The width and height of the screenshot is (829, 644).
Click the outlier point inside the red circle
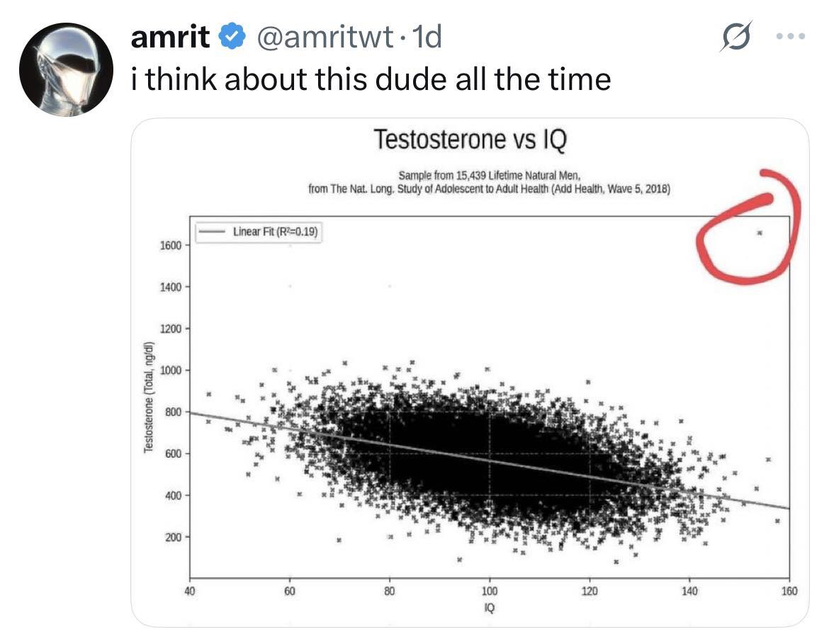[x=760, y=232]
